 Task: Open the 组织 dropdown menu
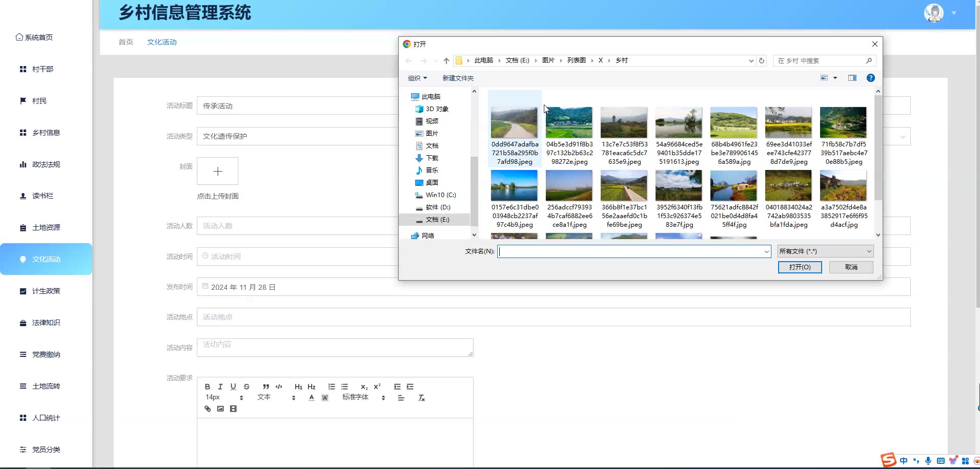(417, 78)
